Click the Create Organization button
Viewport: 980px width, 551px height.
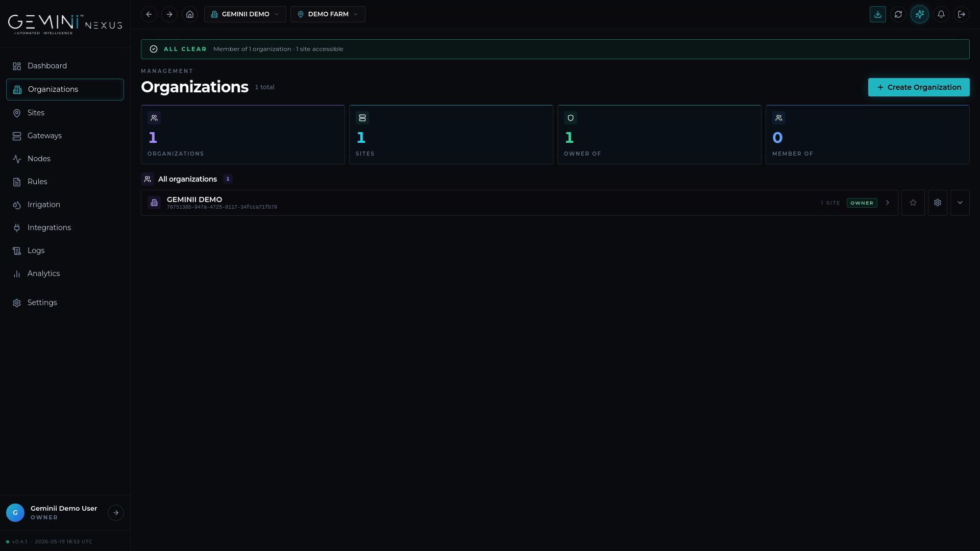(x=919, y=87)
